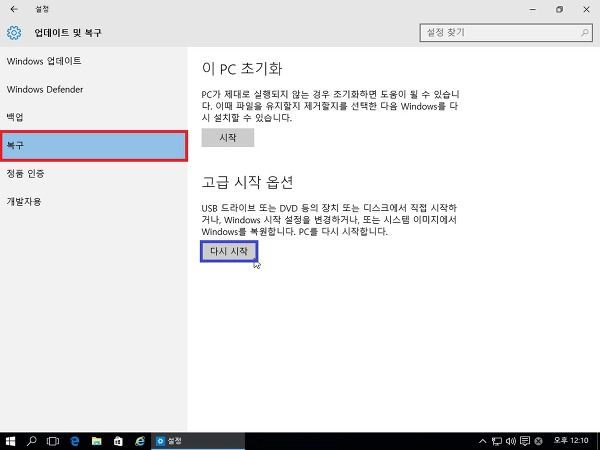The image size is (600, 450).
Task: Click 시작 button under 이 PC 초기화
Action: (x=228, y=138)
